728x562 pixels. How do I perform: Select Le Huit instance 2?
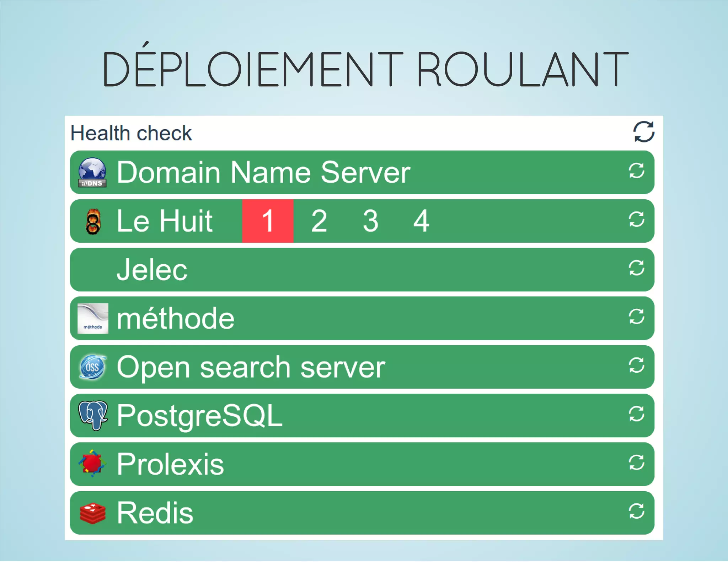tap(319, 221)
